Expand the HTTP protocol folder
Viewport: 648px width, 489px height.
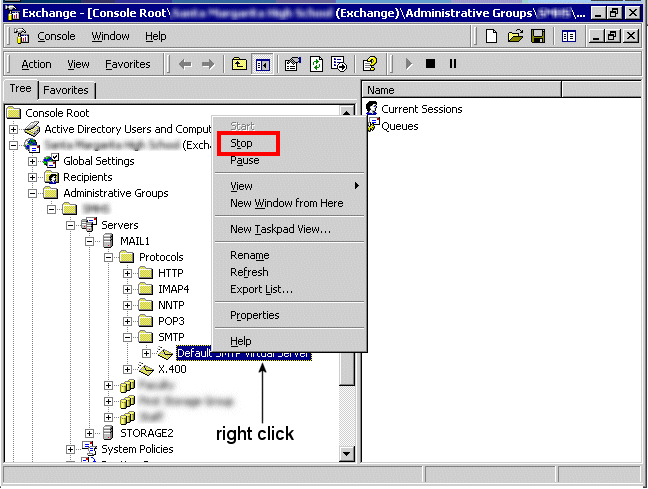[128, 274]
